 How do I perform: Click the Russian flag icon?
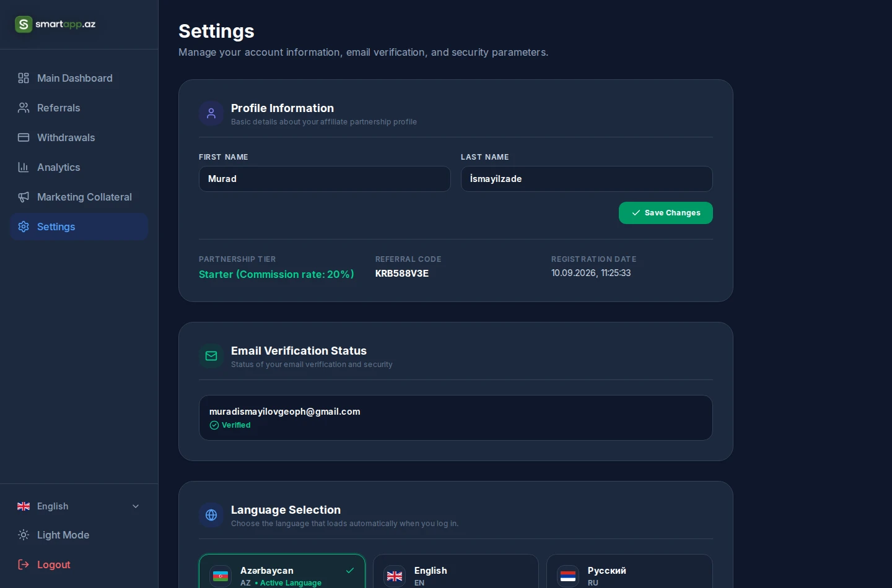[568, 576]
